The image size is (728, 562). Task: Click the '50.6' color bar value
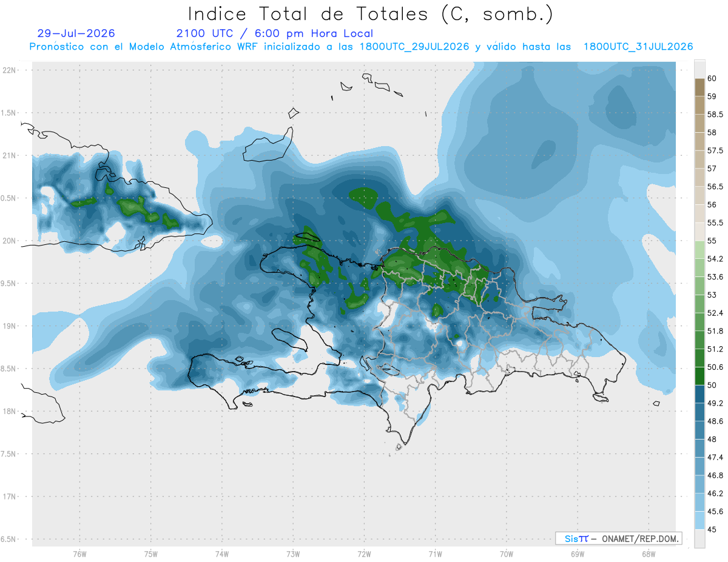pyautogui.click(x=715, y=367)
